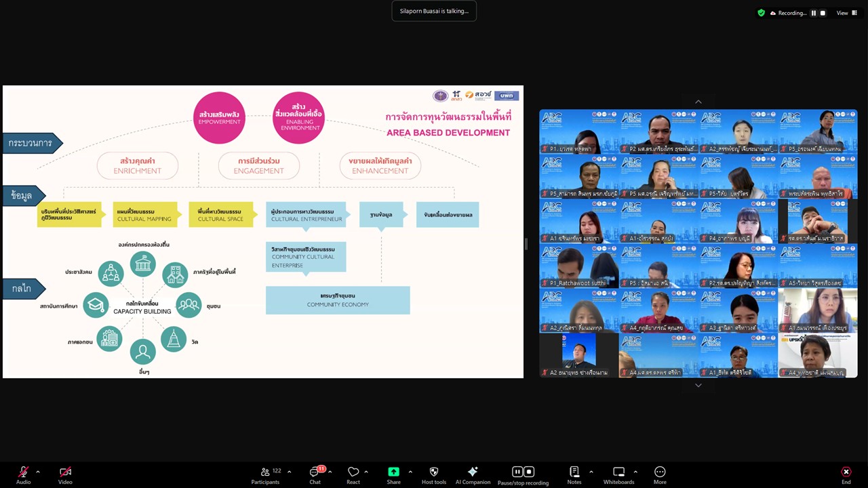This screenshot has height=488, width=868.
Task: Select the P1_Ratchawoot sutthi video tile
Action: [x=578, y=266]
